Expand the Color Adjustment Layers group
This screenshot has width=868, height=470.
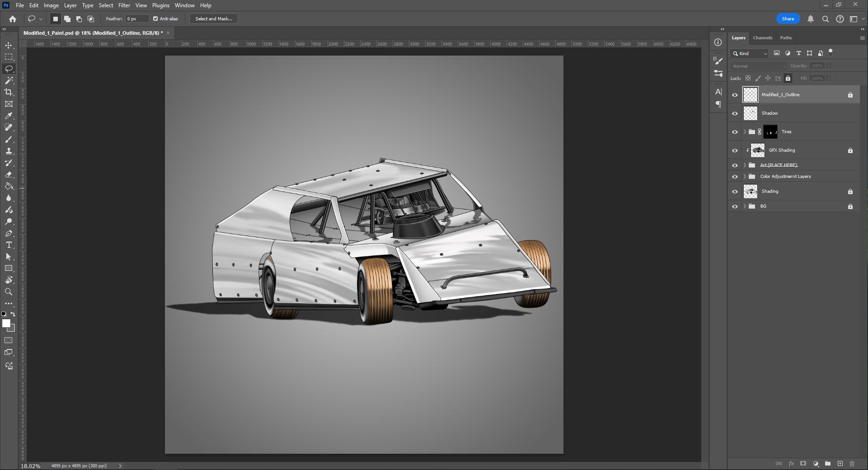745,177
